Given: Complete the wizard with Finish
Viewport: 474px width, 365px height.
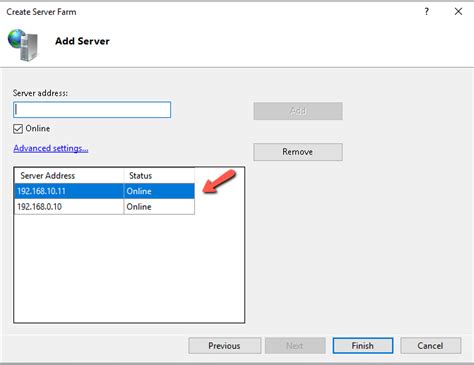Looking at the screenshot, I should [363, 346].
